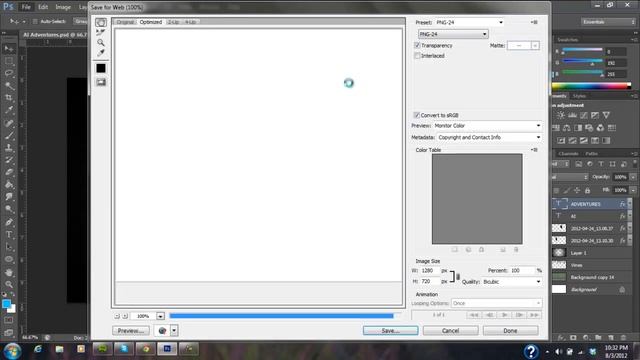Select the Rectangular Marquee tool
The height and width of the screenshot is (360, 640).
9,61
